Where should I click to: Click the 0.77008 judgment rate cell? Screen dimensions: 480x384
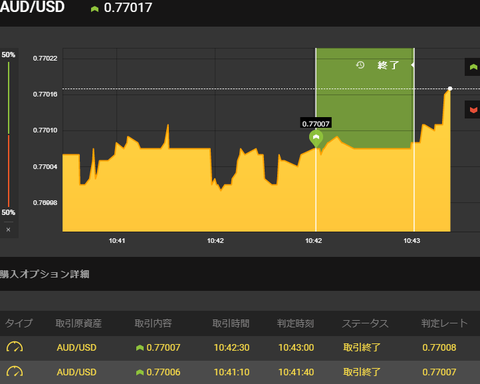439,348
